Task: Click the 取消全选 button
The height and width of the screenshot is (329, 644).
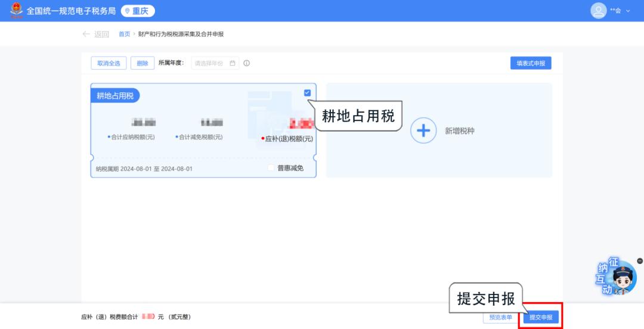Action: 109,63
